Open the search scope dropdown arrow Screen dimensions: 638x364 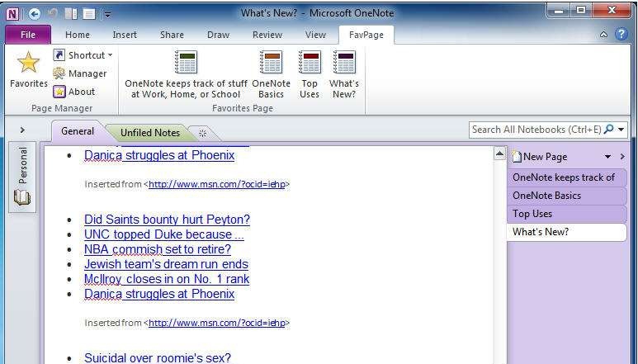pyautogui.click(x=621, y=130)
